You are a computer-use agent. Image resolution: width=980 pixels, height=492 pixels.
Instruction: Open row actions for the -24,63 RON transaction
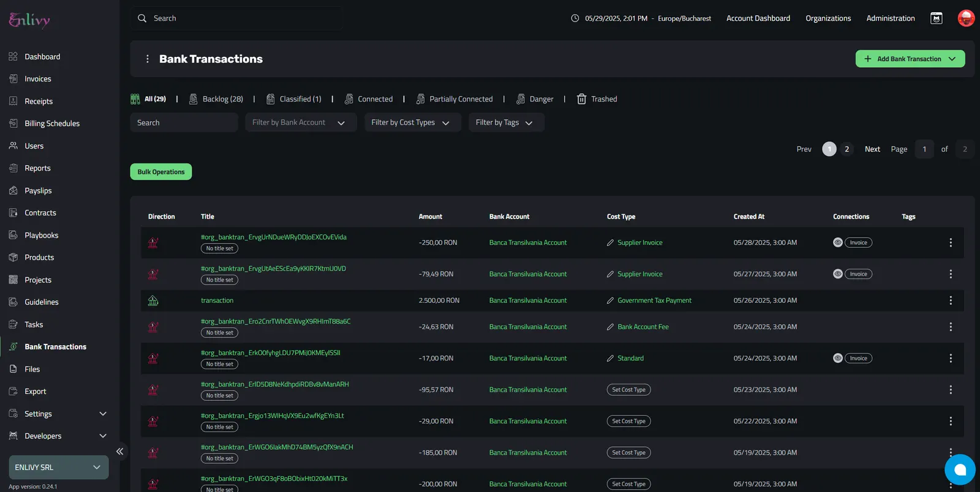coord(951,327)
